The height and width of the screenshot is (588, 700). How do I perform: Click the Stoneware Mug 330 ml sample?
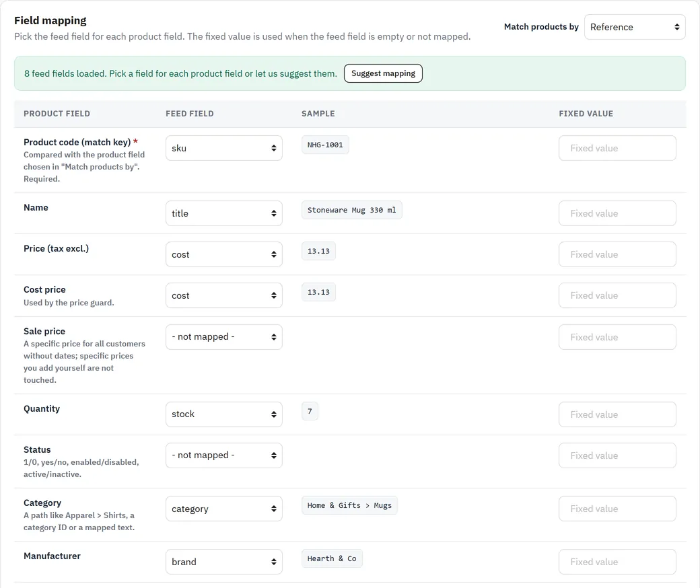pyautogui.click(x=352, y=210)
